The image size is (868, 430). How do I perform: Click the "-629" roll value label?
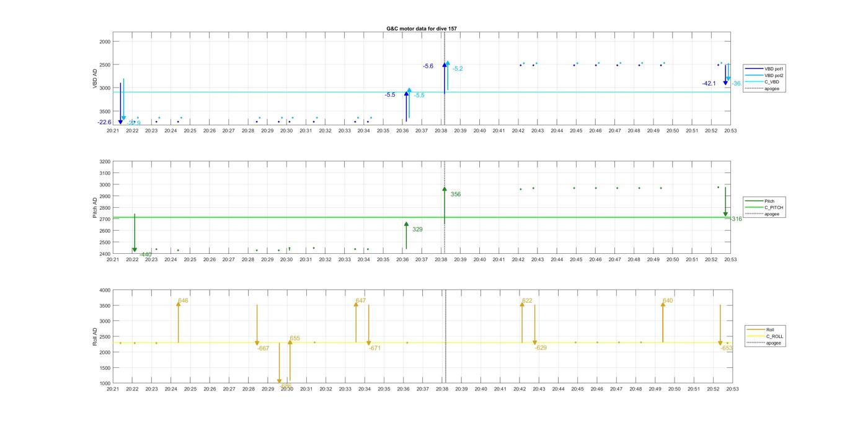[541, 347]
